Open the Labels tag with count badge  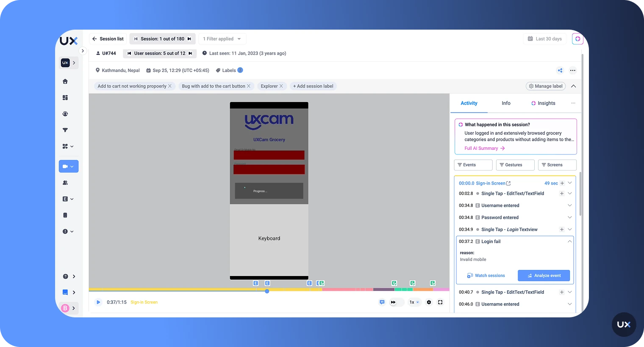(x=229, y=70)
